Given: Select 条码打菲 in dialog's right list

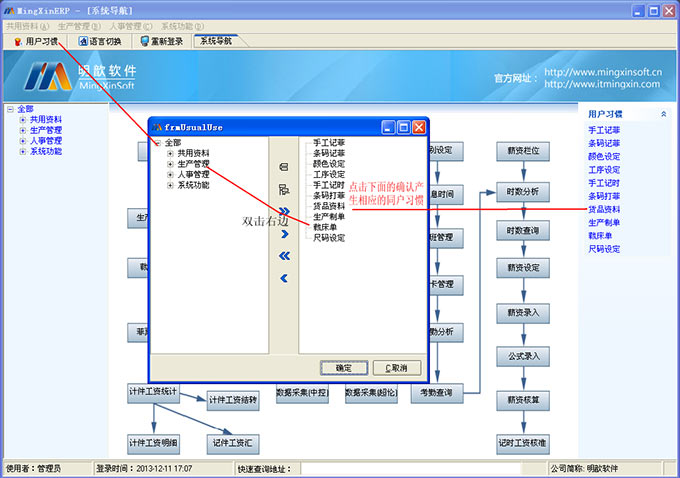Looking at the screenshot, I should point(329,196).
